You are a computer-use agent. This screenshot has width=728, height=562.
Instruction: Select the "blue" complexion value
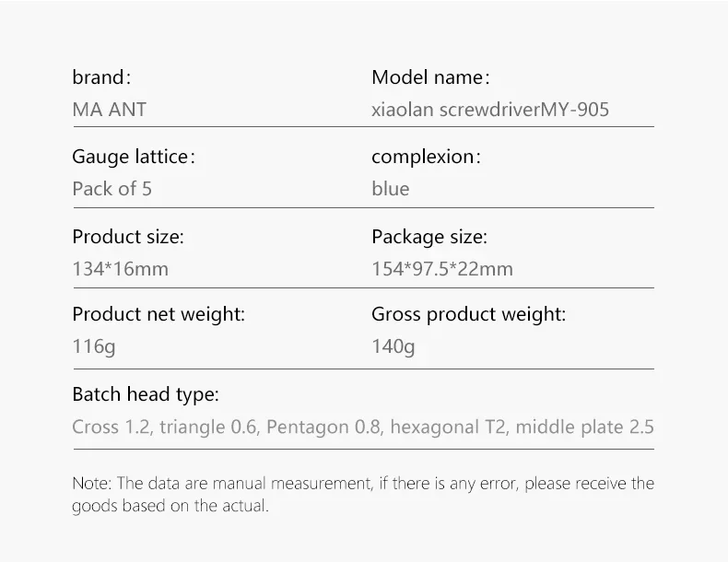coord(390,189)
